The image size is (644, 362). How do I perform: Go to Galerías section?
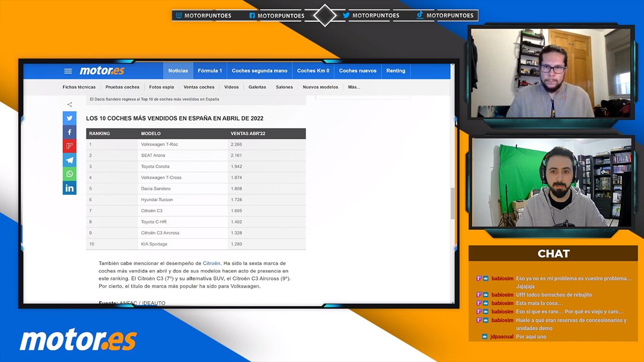[257, 87]
